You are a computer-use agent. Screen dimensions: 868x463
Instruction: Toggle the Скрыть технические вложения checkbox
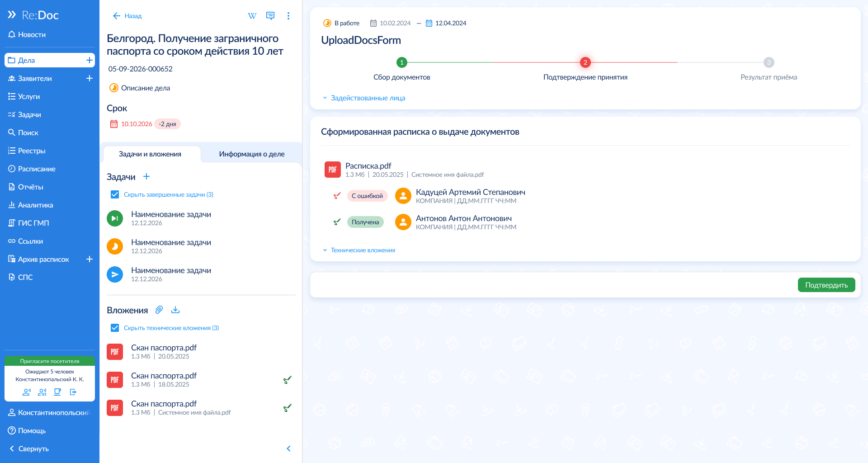click(115, 328)
